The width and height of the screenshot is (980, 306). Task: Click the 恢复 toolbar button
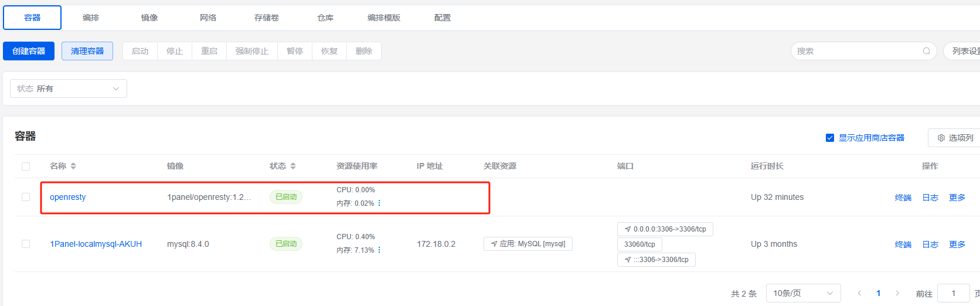click(x=329, y=51)
